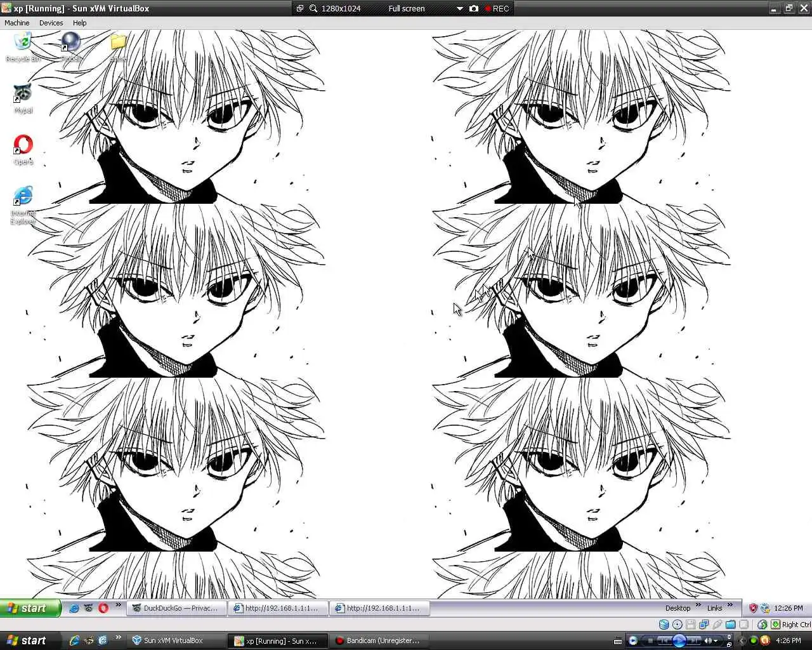This screenshot has width=812, height=650.
Task: Restore the media player from the toolbar
Action: [x=729, y=644]
